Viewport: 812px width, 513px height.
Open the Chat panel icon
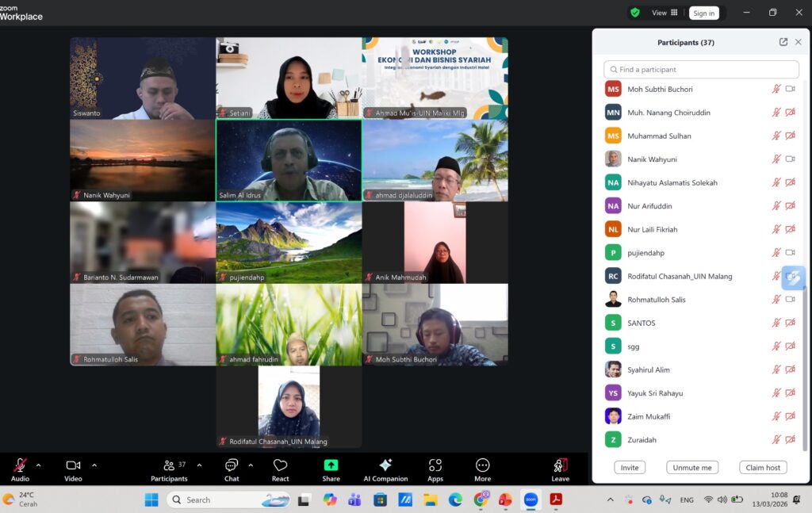(x=232, y=465)
